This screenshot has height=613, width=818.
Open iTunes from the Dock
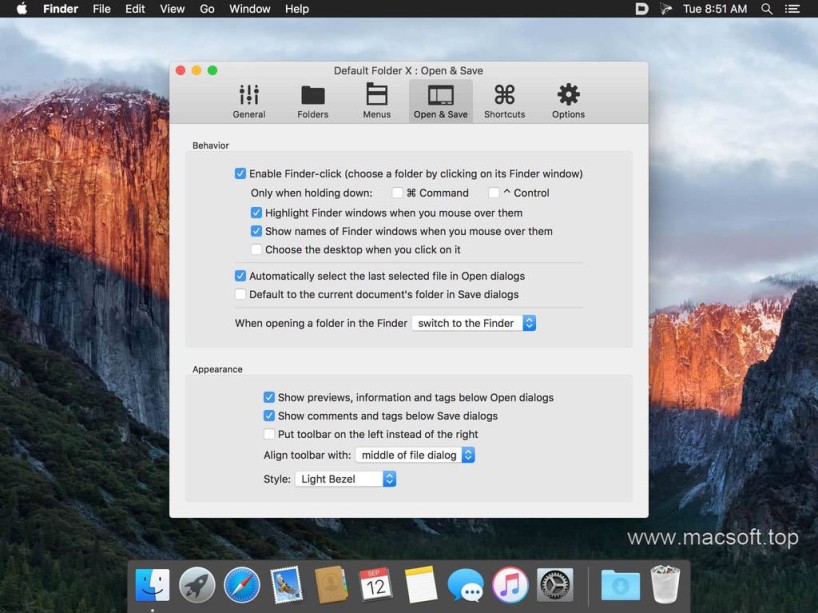510,584
